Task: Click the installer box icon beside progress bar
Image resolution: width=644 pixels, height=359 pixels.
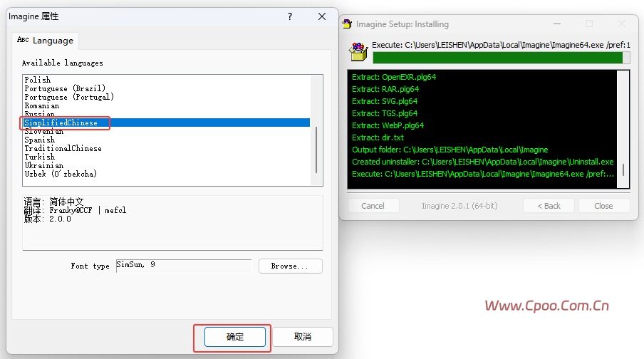Action: click(358, 52)
